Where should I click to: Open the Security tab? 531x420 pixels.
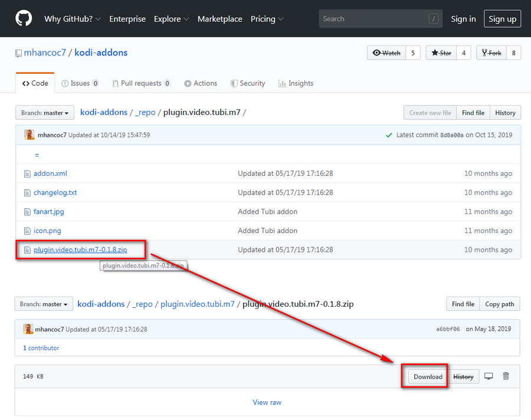[248, 83]
